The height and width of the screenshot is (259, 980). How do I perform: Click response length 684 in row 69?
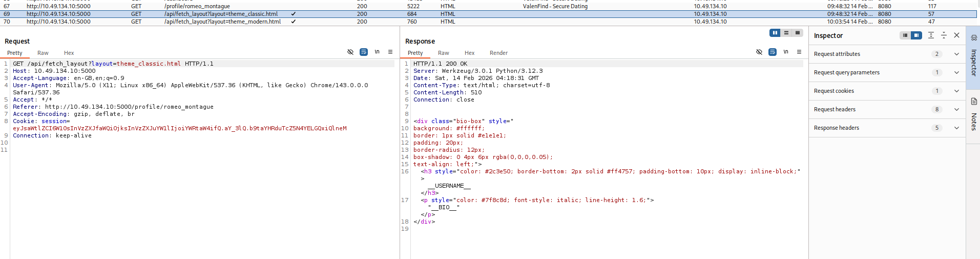[412, 14]
